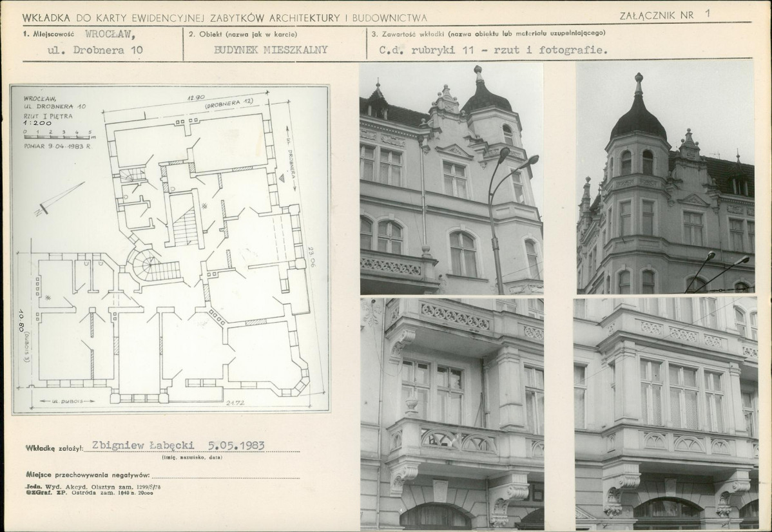The height and width of the screenshot is (532, 772).
Task: Select the top-left building facade photograph
Action: [x=452, y=178]
